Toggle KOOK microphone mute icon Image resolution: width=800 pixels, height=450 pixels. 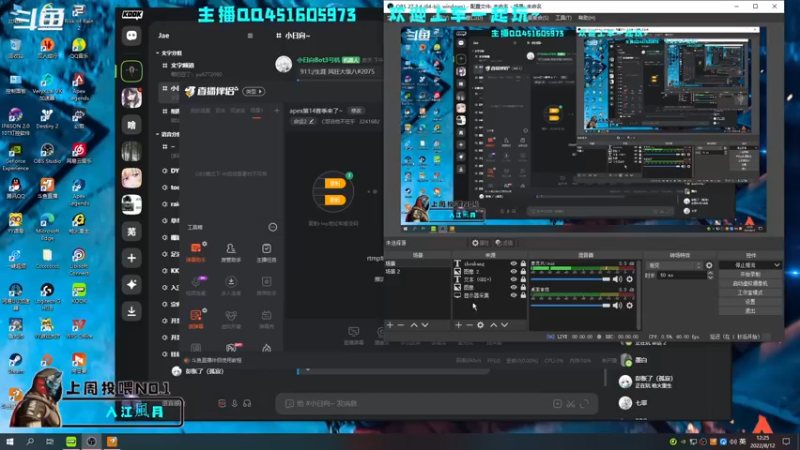235,404
